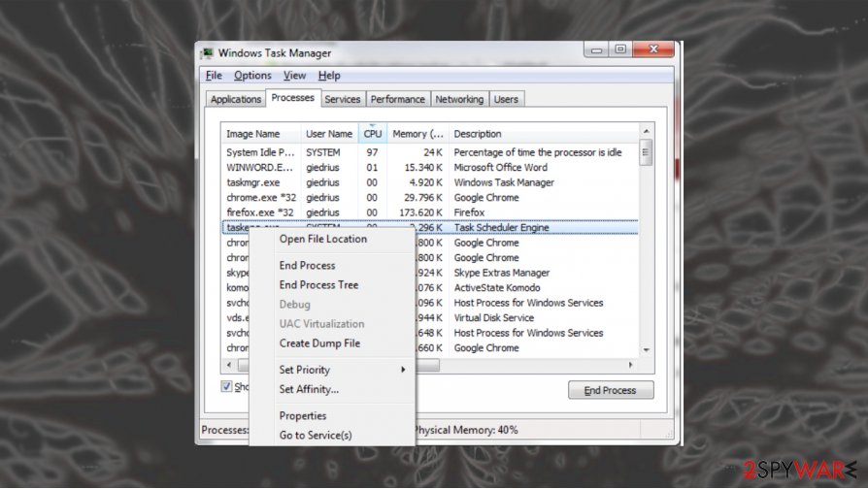Choose End Process Tree menu entry
The width and height of the screenshot is (868, 489).
(318, 285)
